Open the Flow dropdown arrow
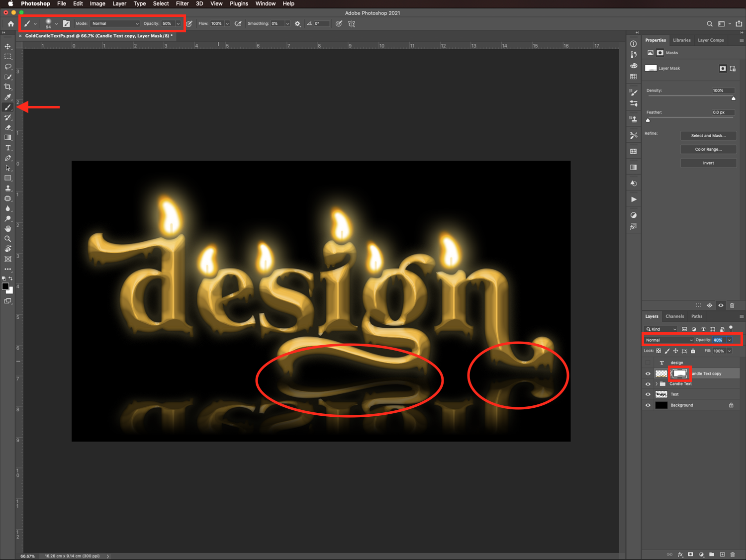 click(227, 23)
